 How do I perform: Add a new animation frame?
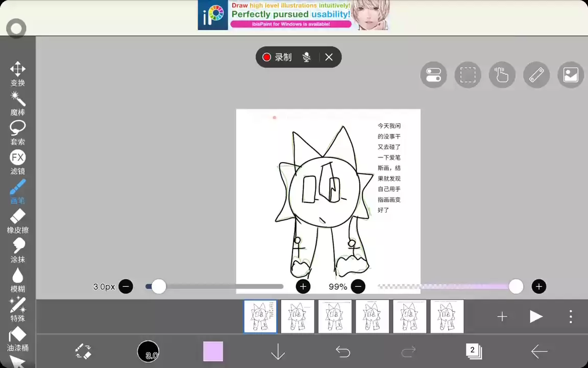(x=502, y=317)
